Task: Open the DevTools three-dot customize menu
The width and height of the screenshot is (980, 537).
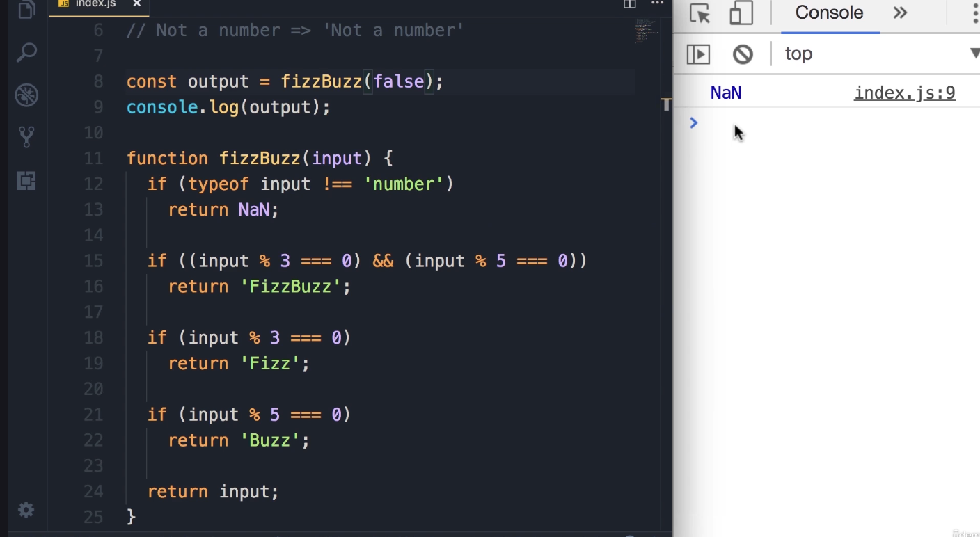Action: coord(974,13)
